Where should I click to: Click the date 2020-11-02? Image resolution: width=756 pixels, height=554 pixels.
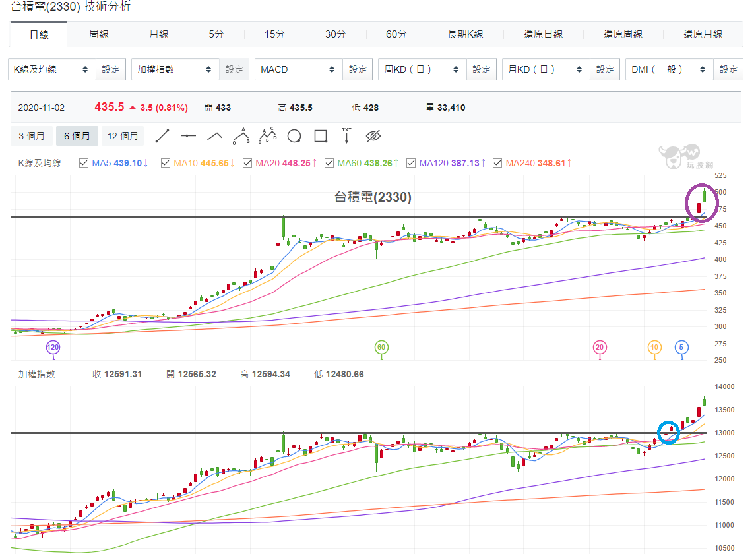(42, 108)
